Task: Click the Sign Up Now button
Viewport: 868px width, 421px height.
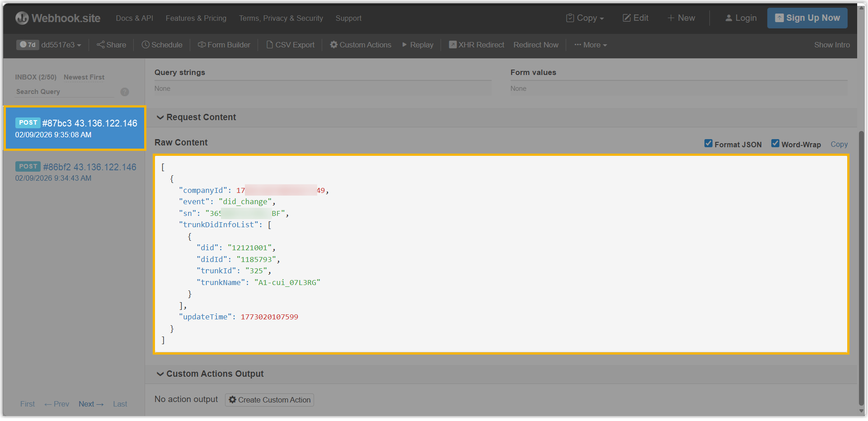Action: click(x=807, y=18)
